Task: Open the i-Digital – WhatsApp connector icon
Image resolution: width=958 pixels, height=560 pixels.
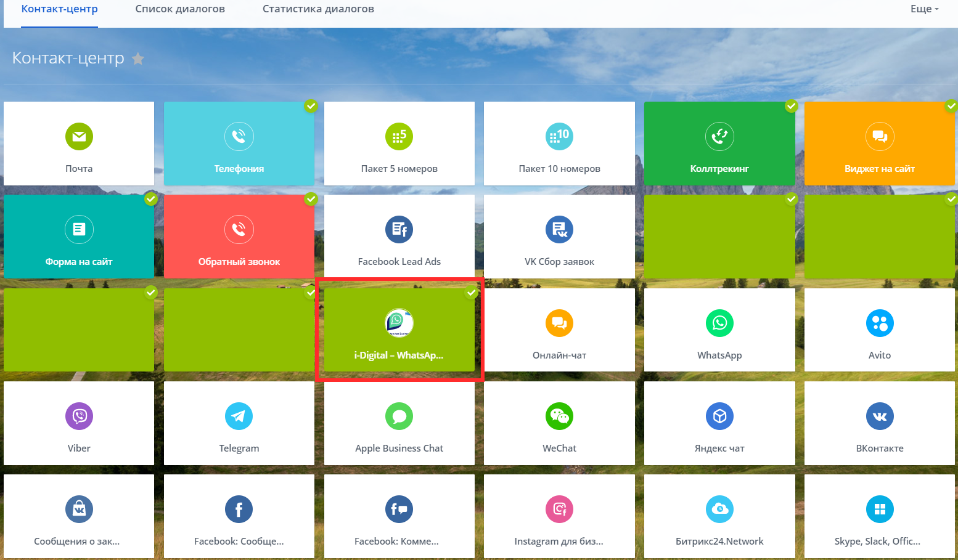Action: pos(399,323)
